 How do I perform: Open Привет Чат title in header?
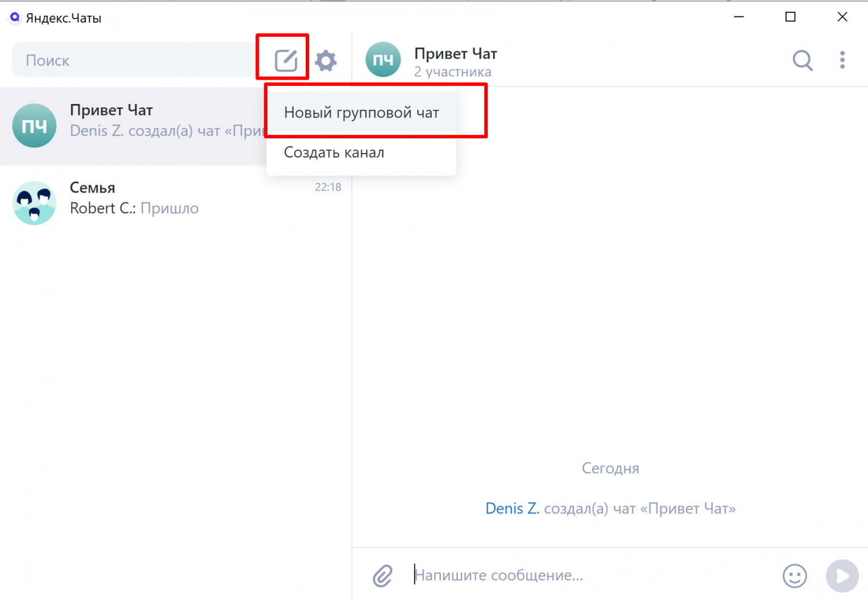(455, 53)
